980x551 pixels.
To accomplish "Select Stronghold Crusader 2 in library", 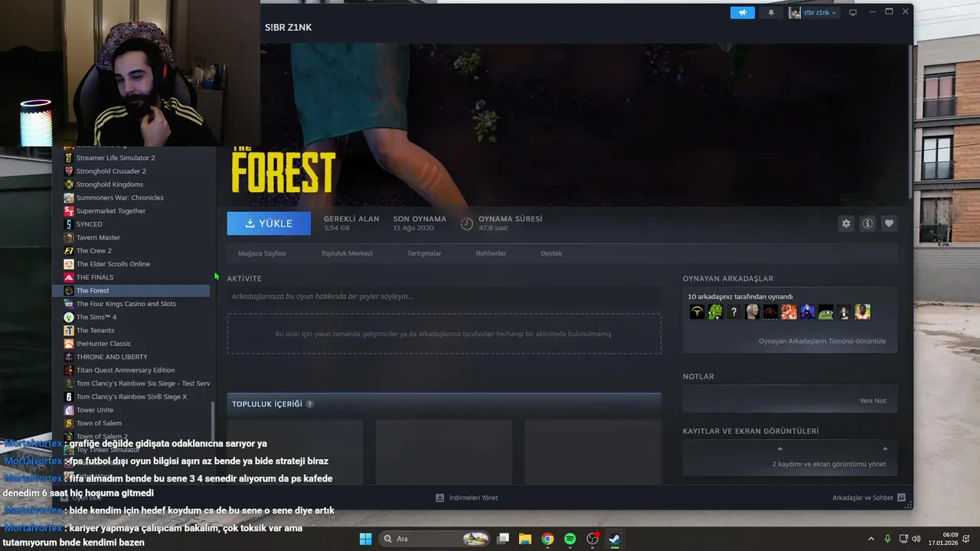I will click(x=111, y=171).
